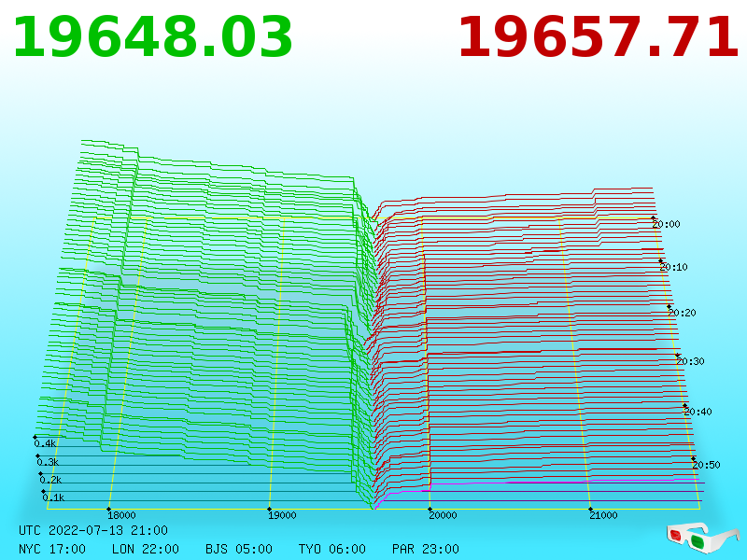Select the 20:50 time axis marker
Viewport: 747px width, 560px height.
coord(706,465)
